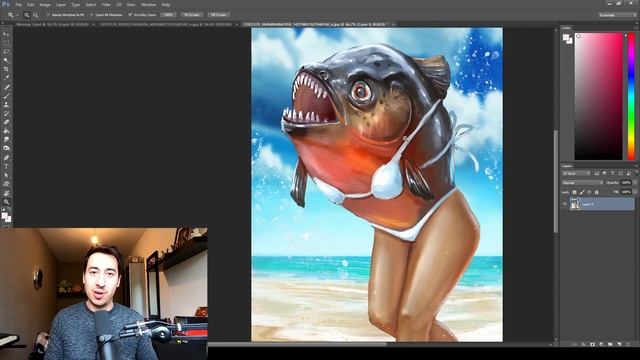Select the Rectangle shape tool
This screenshot has width=640, height=360.
coord(6,184)
